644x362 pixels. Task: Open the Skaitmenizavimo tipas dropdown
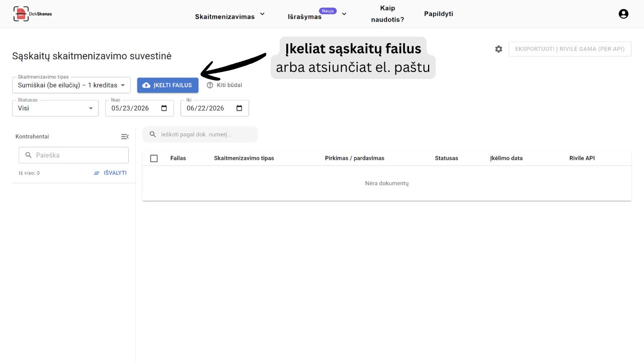(71, 85)
